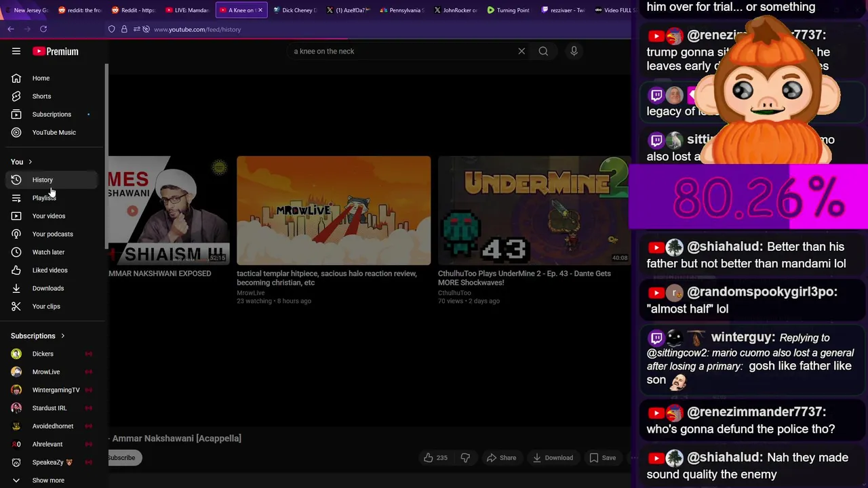Click the '23 watching • 8 hours ago' line
The image size is (868, 488).
(274, 301)
